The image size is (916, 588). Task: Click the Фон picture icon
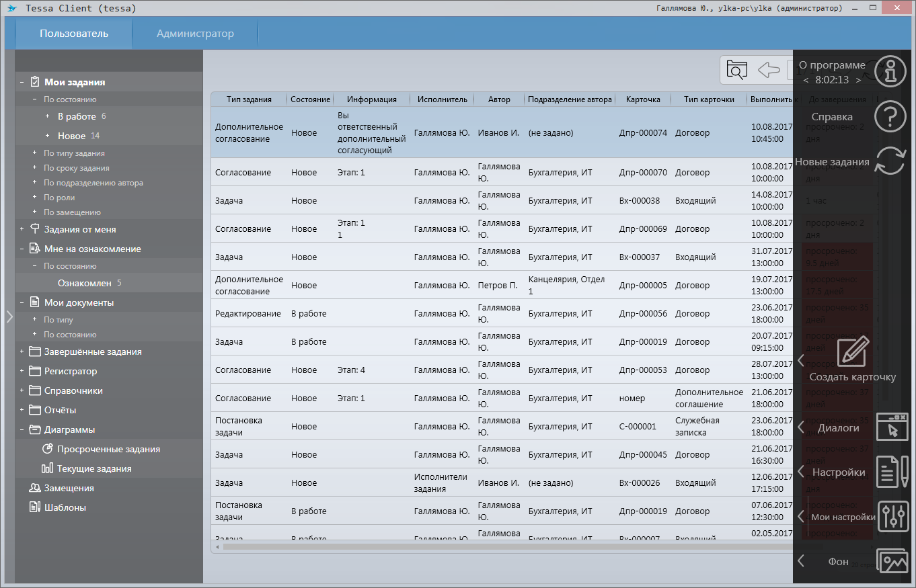click(893, 562)
